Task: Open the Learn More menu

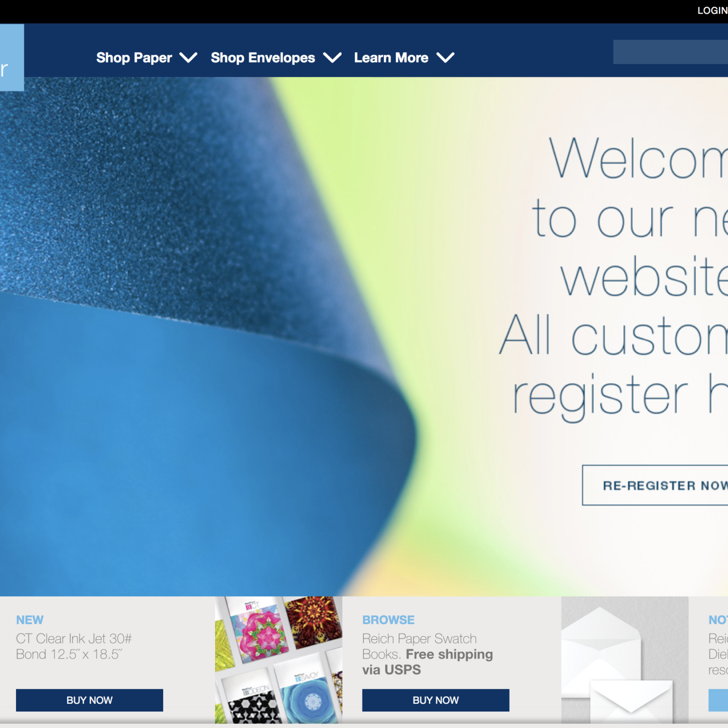Action: point(391,58)
